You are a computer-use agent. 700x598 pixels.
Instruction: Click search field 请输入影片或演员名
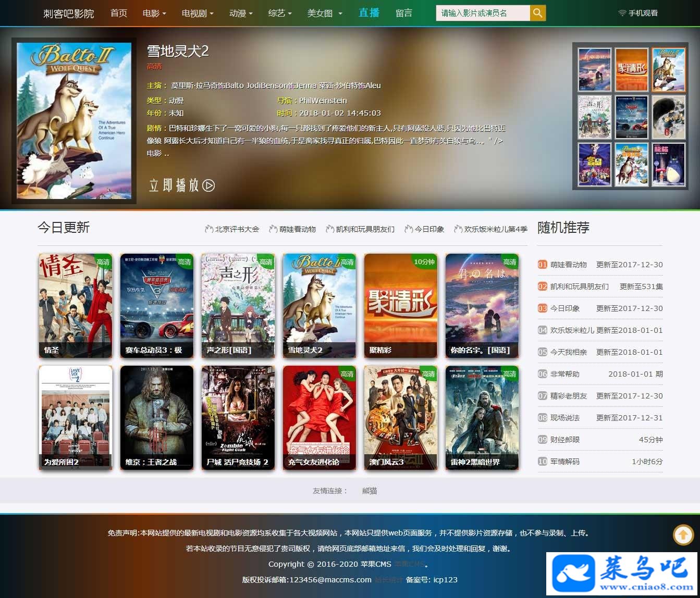483,13
